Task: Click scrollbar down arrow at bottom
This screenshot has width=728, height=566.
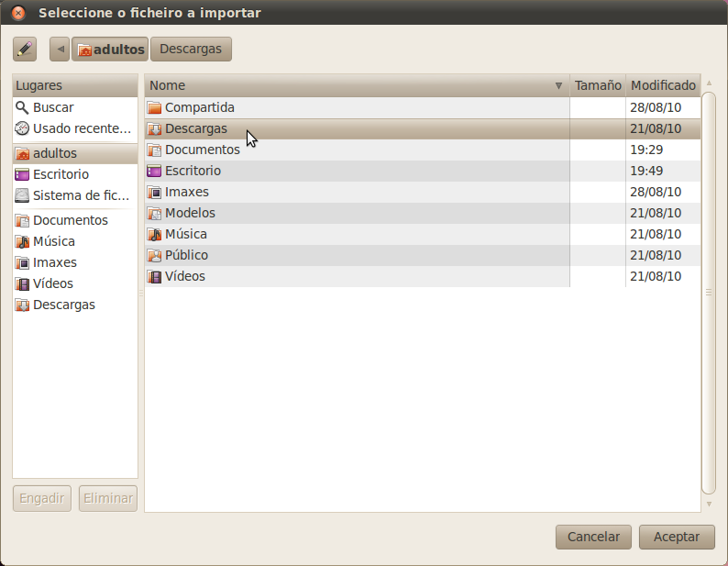Action: (x=709, y=505)
